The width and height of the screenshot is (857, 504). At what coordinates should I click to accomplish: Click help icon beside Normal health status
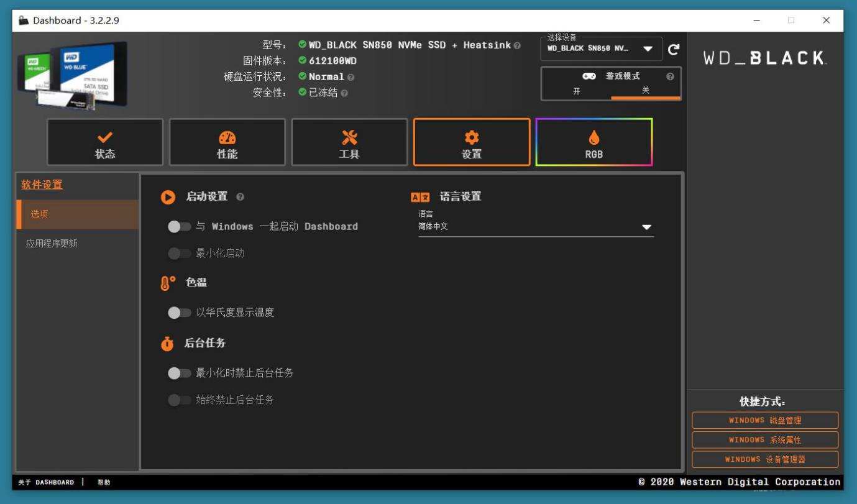tap(351, 77)
